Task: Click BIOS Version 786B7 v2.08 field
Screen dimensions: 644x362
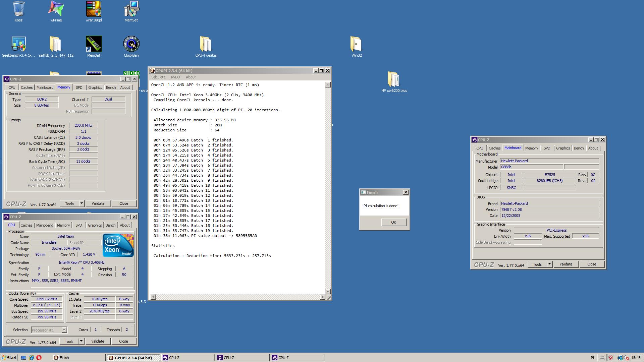Action: pyautogui.click(x=549, y=209)
